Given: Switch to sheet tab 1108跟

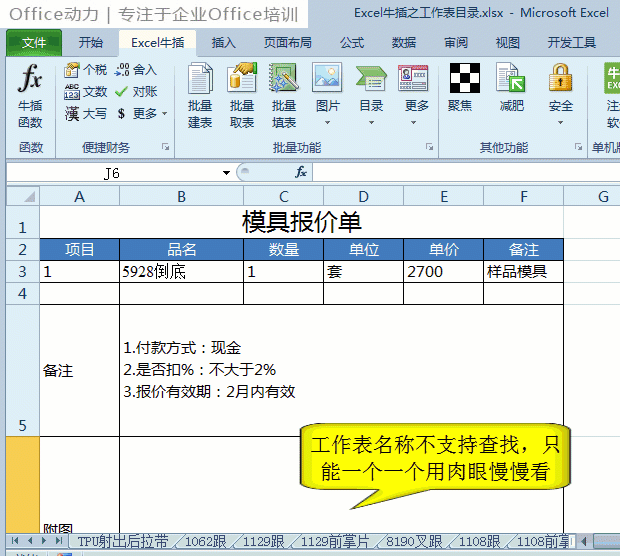Looking at the screenshot, I should tap(479, 541).
